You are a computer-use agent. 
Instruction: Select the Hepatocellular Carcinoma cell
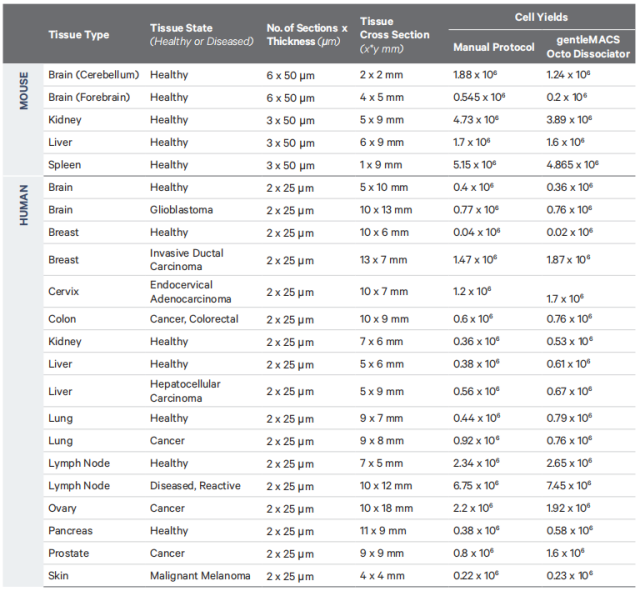point(185,391)
